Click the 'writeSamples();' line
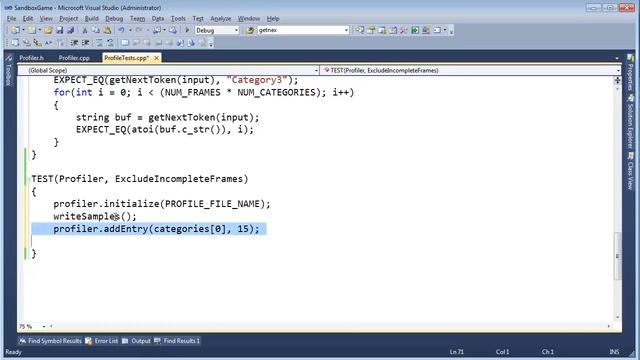The height and width of the screenshot is (360, 640). [95, 216]
